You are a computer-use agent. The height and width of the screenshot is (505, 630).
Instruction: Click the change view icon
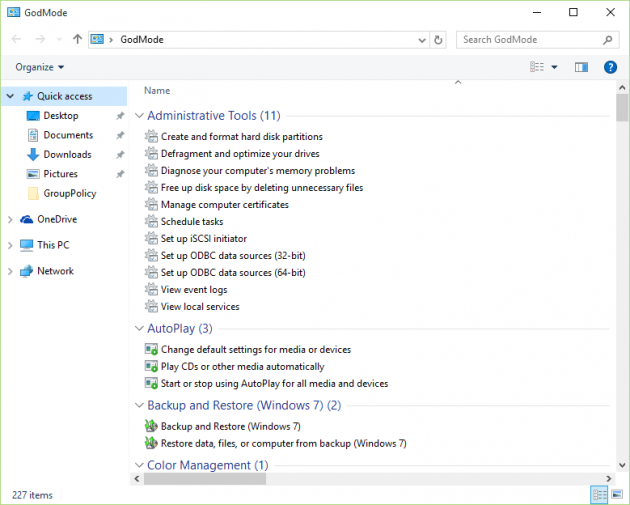pyautogui.click(x=537, y=67)
